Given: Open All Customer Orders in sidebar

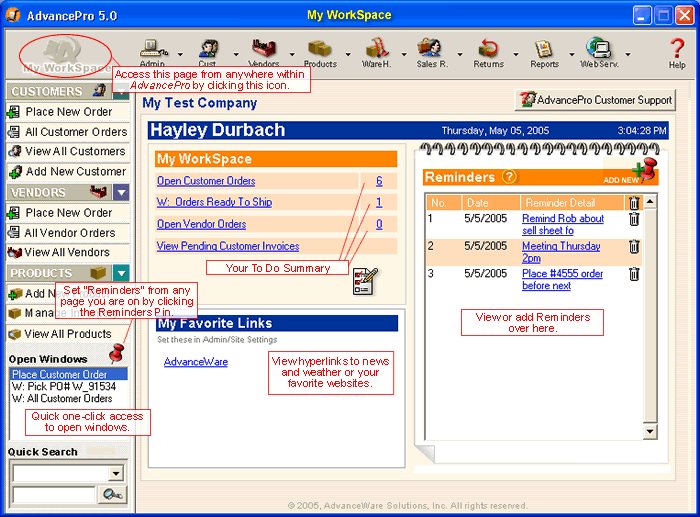Looking at the screenshot, I should point(68,132).
